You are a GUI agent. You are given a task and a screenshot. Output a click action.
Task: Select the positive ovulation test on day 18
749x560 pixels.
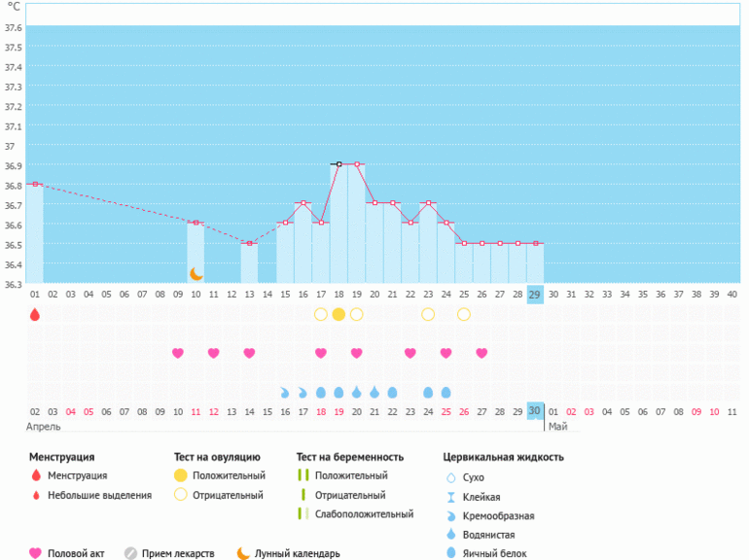click(x=339, y=314)
